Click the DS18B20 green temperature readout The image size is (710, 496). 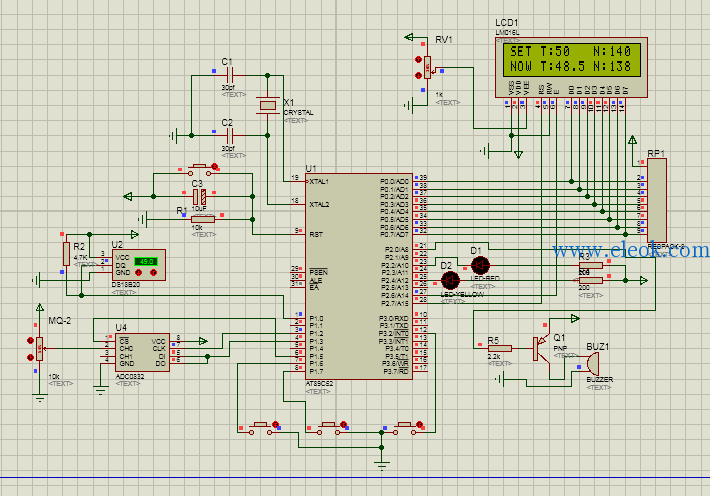(x=146, y=261)
